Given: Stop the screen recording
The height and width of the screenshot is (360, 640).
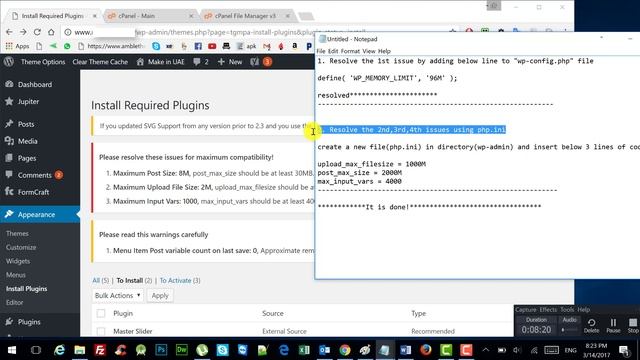Looking at the screenshot, I should [633, 325].
